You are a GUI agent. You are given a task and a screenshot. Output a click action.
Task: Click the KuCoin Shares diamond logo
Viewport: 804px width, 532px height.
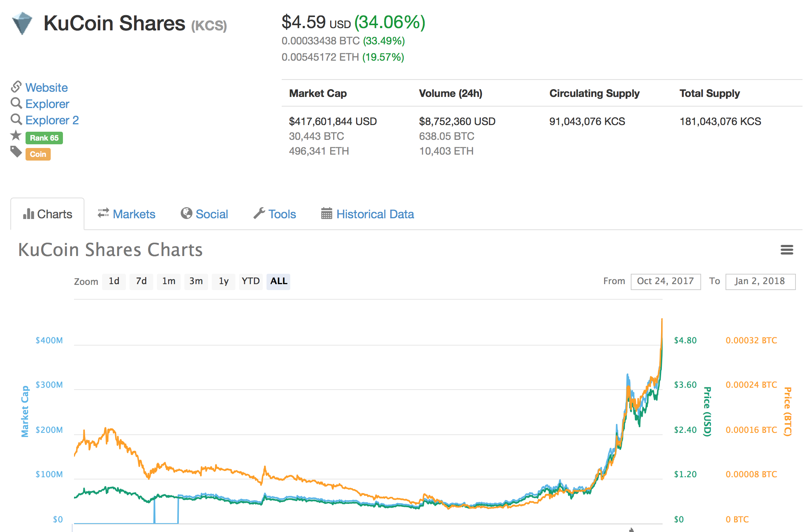(x=22, y=23)
